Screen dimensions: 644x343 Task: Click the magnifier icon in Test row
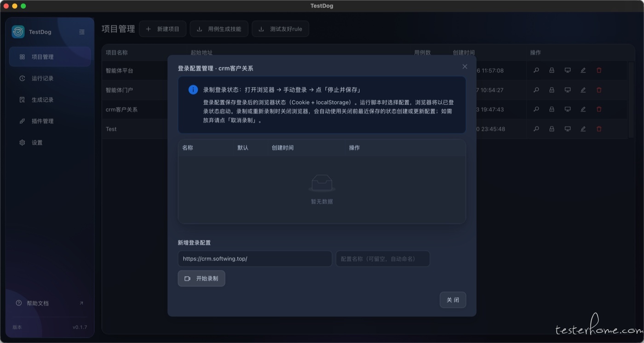[536, 129]
